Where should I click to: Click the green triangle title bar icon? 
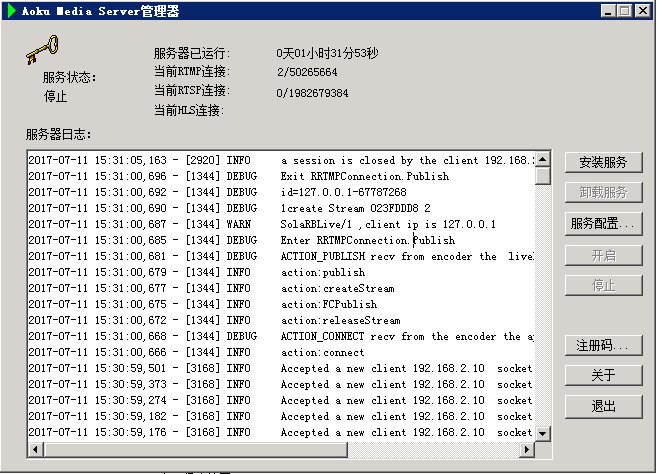pos(12,10)
